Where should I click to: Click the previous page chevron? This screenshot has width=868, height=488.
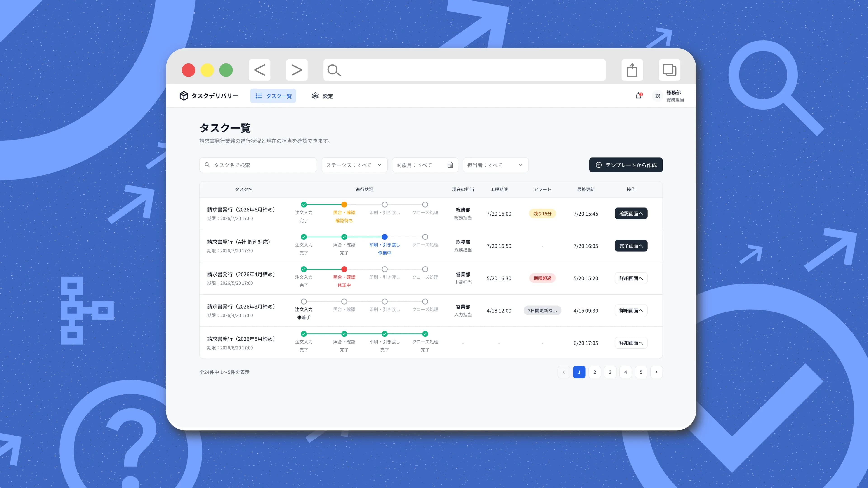click(564, 372)
